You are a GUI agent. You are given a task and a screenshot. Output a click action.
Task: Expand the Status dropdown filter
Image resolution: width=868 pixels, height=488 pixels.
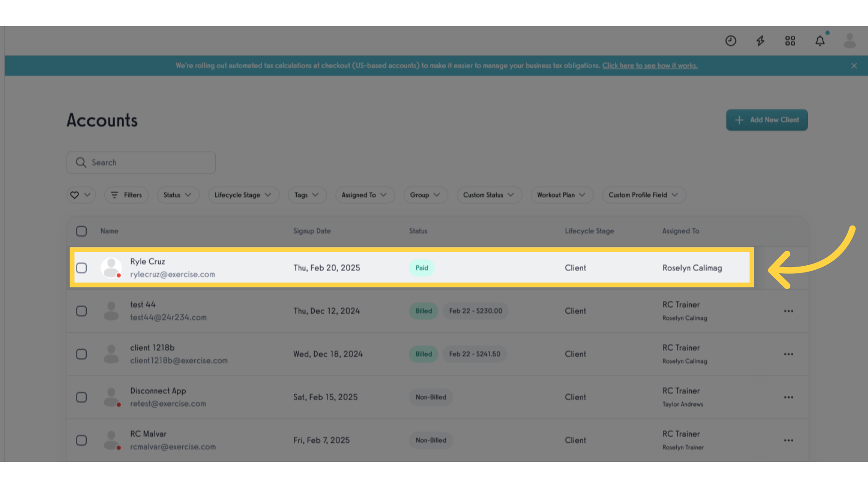point(176,195)
